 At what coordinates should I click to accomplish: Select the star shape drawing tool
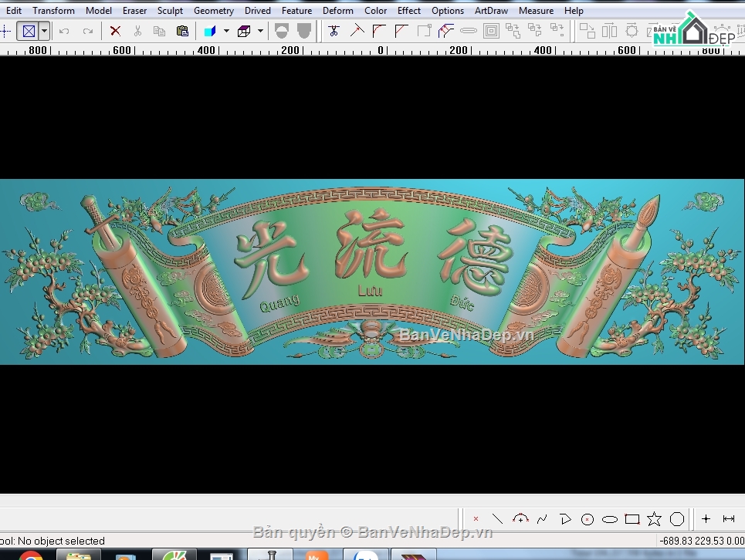click(654, 519)
